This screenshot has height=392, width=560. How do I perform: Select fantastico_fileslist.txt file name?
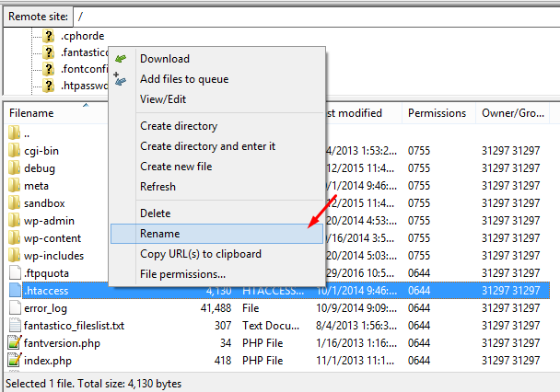[x=74, y=326]
